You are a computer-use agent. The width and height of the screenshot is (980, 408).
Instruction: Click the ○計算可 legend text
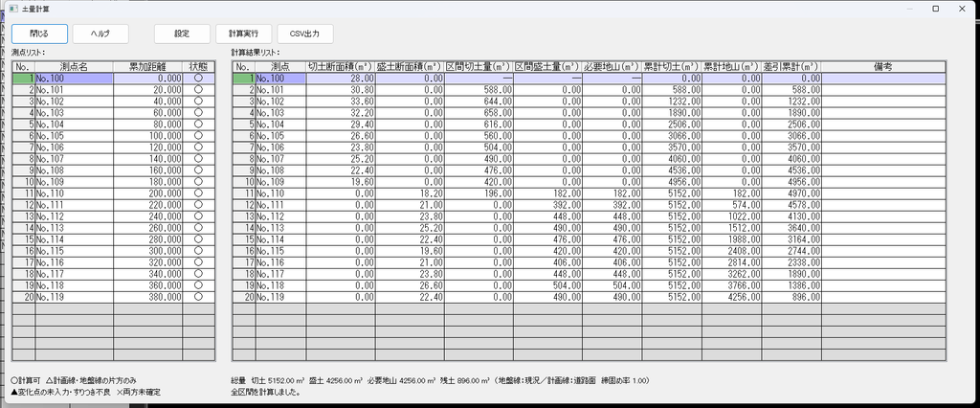pyautogui.click(x=26, y=380)
